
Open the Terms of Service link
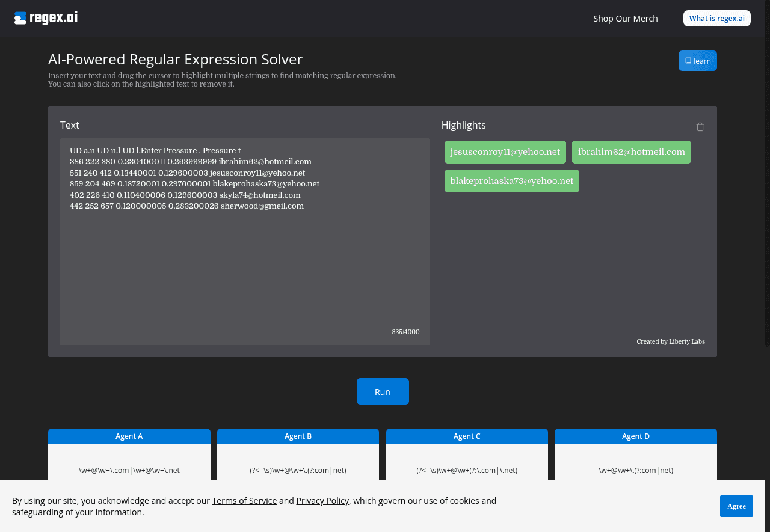pyautogui.click(x=244, y=500)
